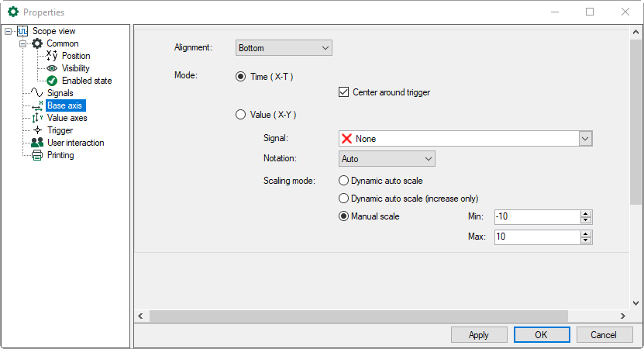Image resolution: width=644 pixels, height=349 pixels.
Task: Open the Trigger tree item
Action: pyautogui.click(x=60, y=130)
